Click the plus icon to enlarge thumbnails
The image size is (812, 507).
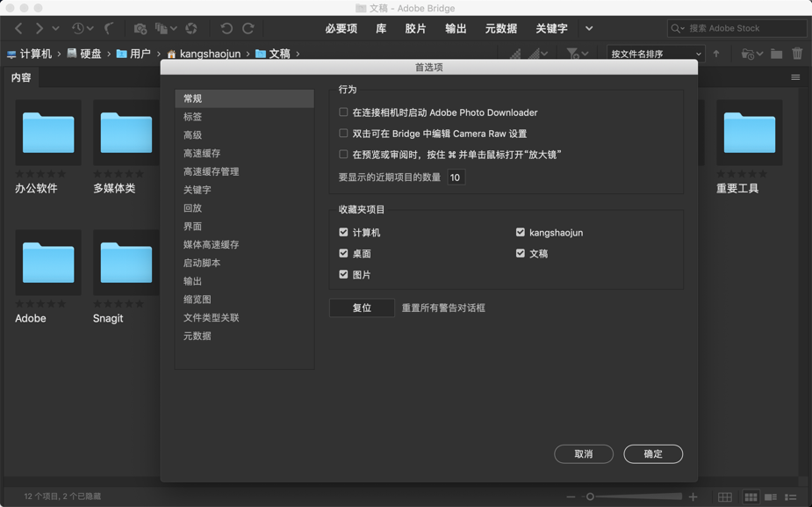[x=693, y=496]
